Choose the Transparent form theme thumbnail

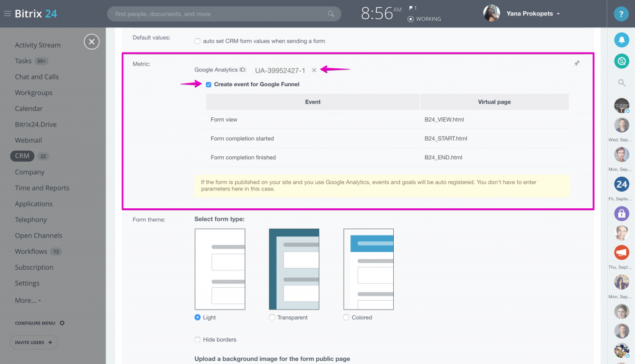pyautogui.click(x=294, y=269)
